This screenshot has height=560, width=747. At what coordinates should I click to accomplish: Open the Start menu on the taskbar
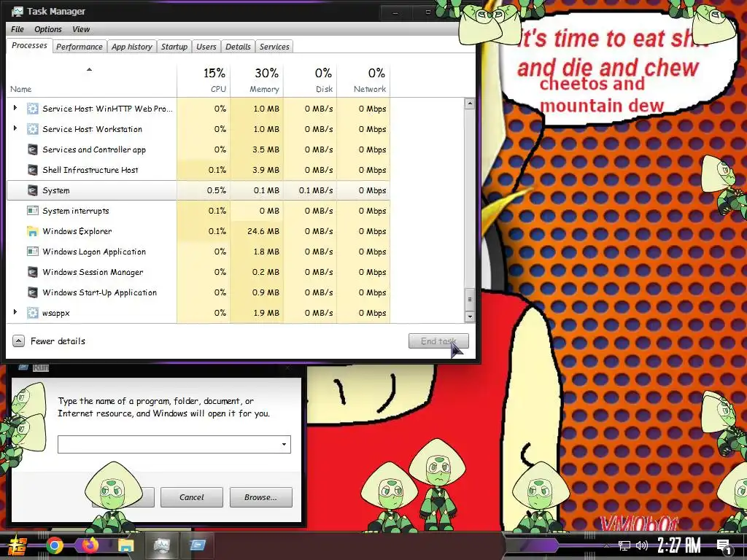[18, 545]
